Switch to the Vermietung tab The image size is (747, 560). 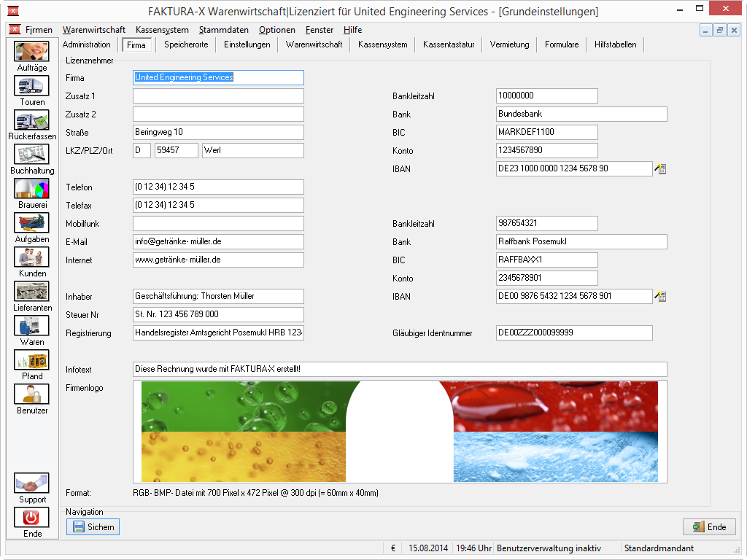point(509,44)
